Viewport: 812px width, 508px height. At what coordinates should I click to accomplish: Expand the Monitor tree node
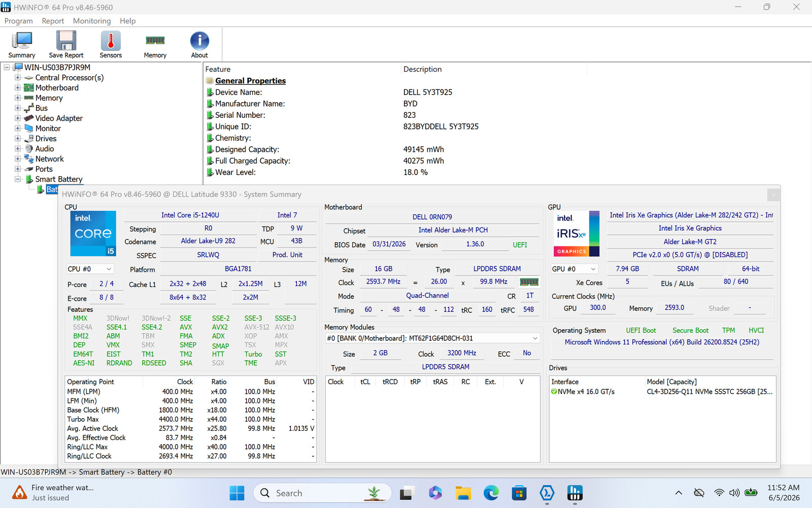tap(18, 129)
